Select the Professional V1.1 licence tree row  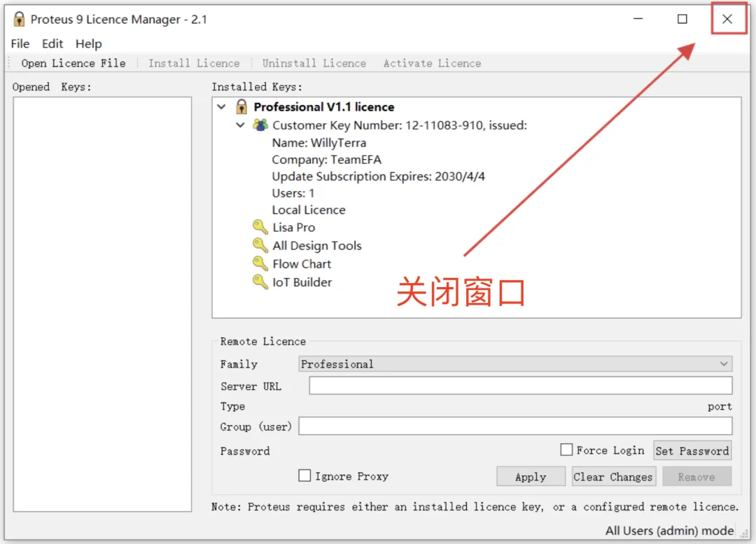[324, 106]
